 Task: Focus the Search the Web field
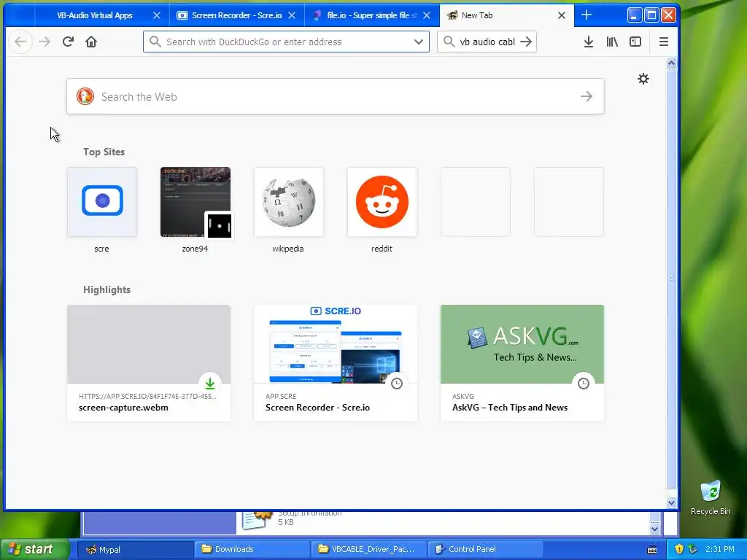336,96
